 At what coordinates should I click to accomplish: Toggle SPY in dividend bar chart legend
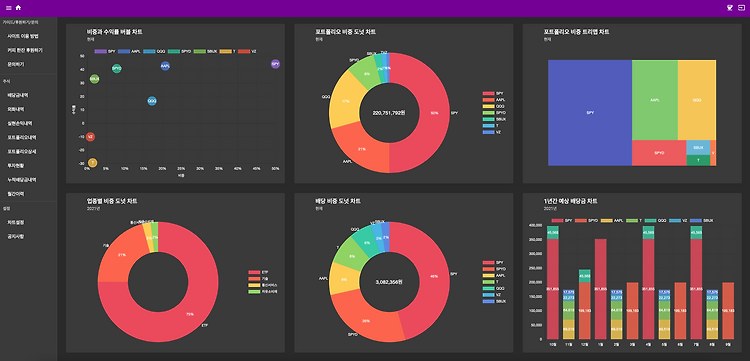[x=562, y=220]
